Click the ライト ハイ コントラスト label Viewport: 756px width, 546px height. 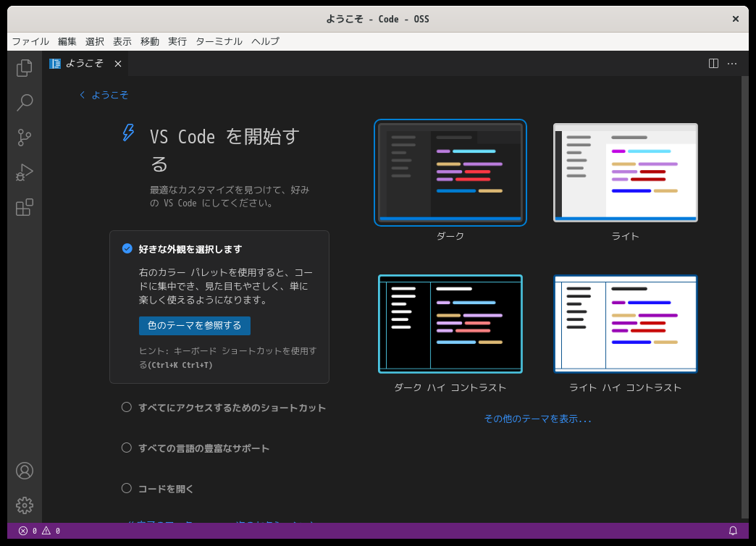tap(626, 388)
